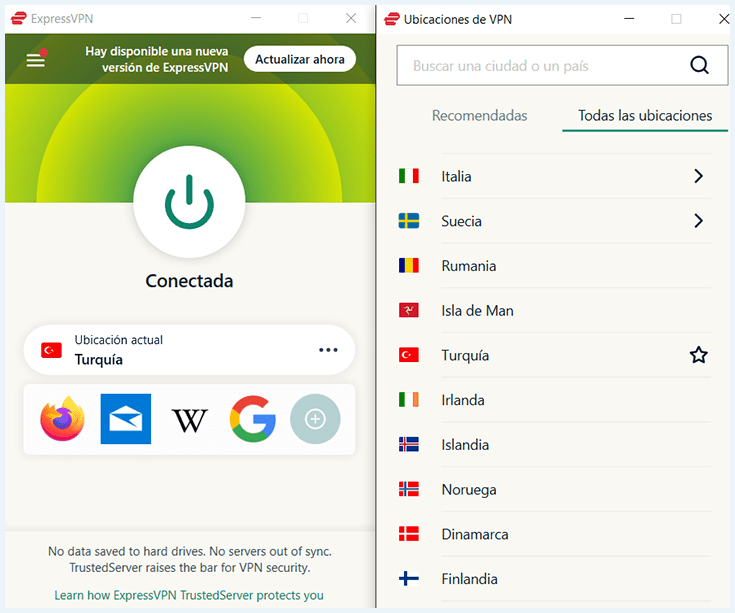
Task: Open the hamburger menu in ExpressVPN
Action: tap(36, 60)
